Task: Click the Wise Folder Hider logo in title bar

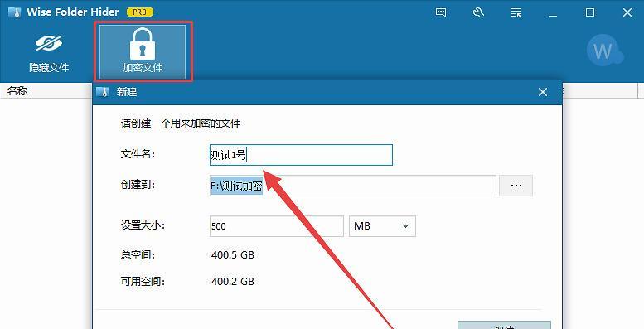Action: click(x=14, y=12)
